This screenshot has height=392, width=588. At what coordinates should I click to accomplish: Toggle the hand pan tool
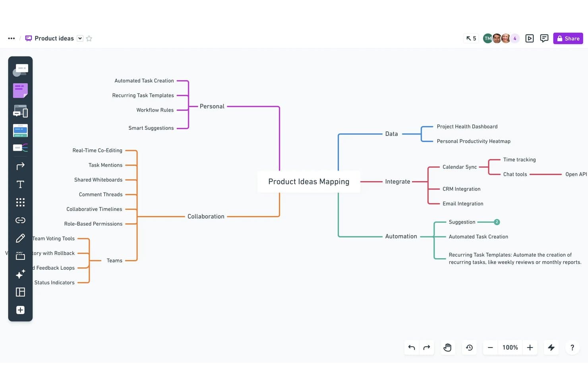click(x=447, y=348)
